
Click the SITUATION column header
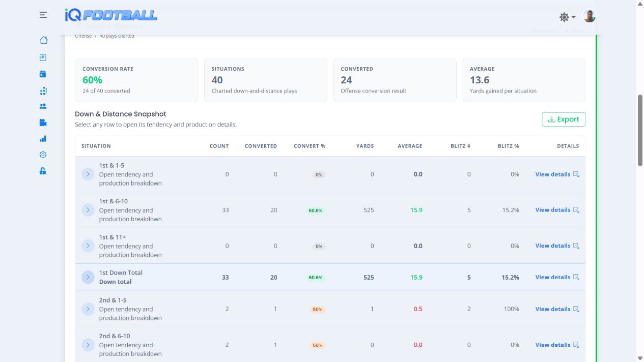pyautogui.click(x=96, y=146)
